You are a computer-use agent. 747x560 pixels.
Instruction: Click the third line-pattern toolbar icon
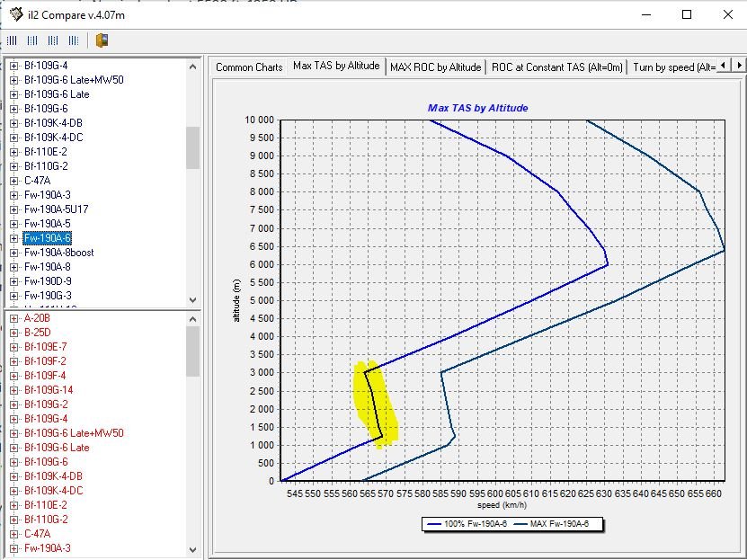coord(53,40)
